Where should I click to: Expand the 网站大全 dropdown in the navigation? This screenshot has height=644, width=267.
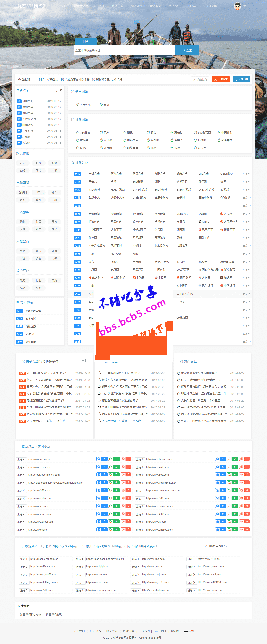(x=81, y=6)
